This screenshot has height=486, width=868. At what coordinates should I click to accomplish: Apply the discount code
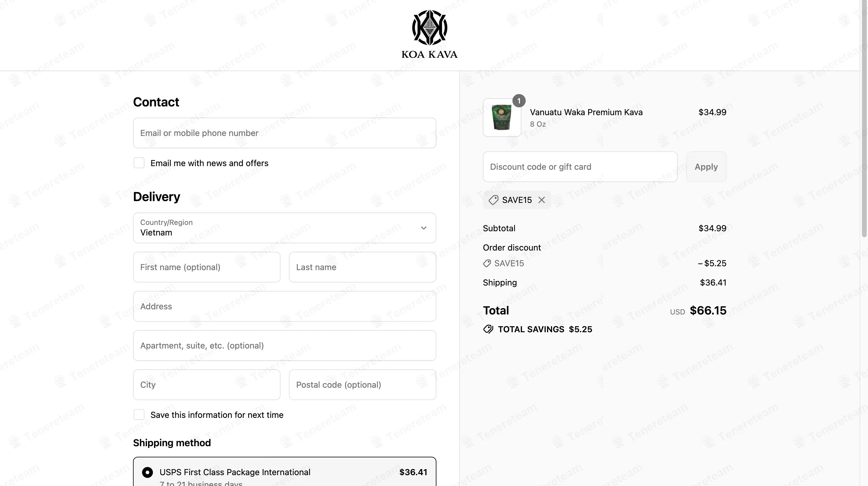(706, 167)
